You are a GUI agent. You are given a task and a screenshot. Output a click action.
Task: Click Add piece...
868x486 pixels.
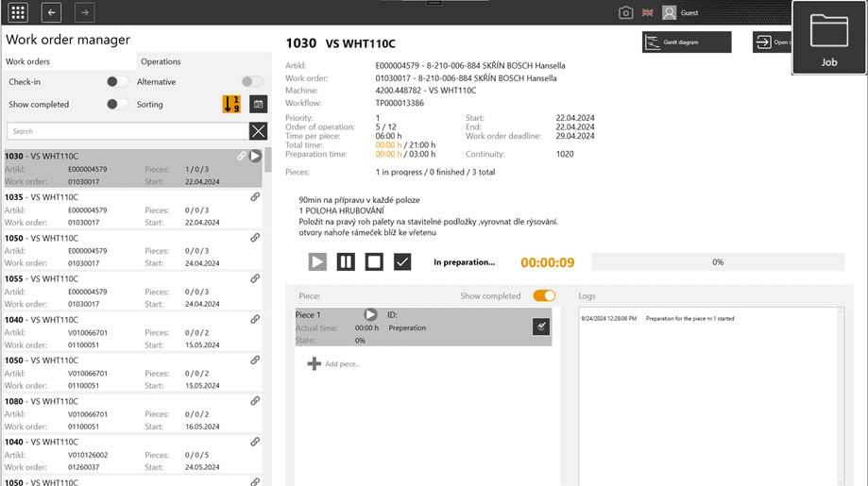pyautogui.click(x=333, y=364)
